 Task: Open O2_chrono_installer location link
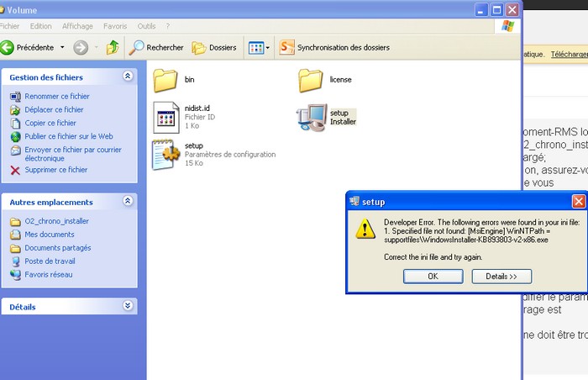pyautogui.click(x=56, y=221)
